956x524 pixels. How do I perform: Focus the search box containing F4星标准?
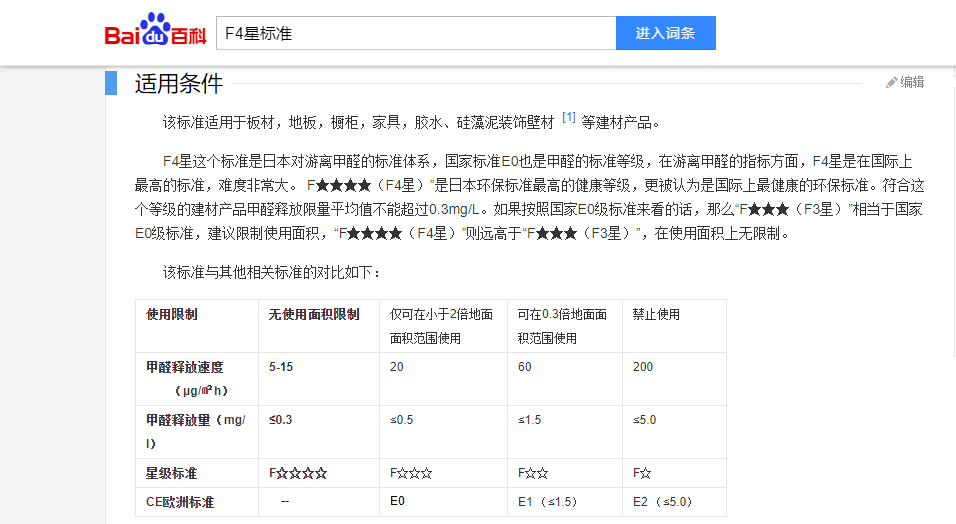coord(415,33)
